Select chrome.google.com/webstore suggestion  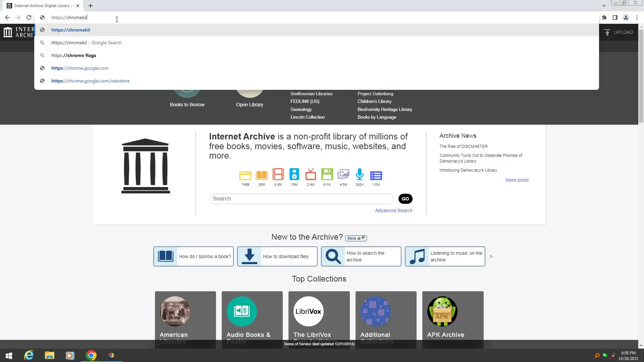click(x=90, y=81)
